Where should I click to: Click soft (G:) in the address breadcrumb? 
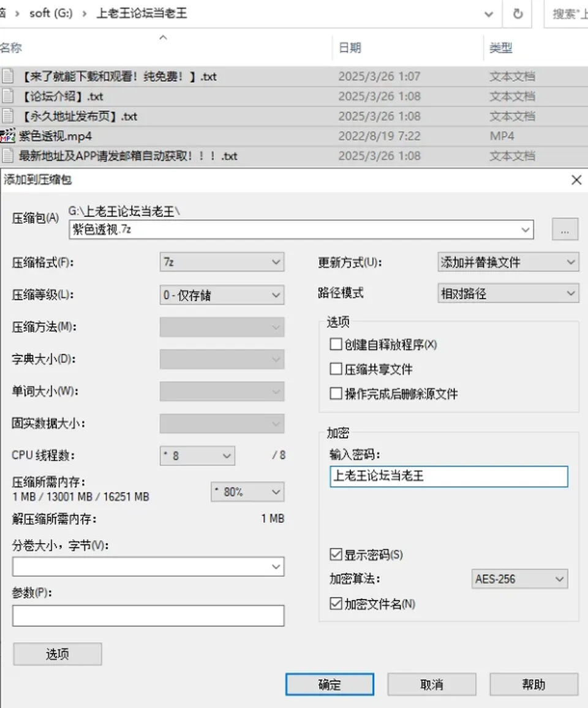pyautogui.click(x=51, y=13)
